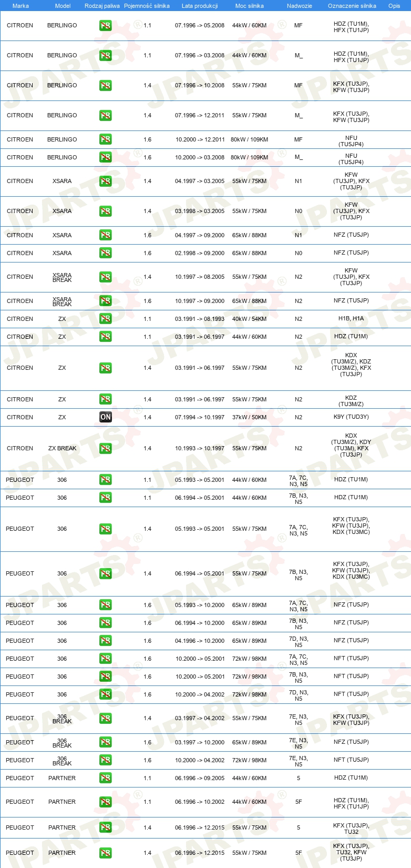The image size is (411, 868).
Task: Click the Nadwozie column header
Action: click(300, 6)
